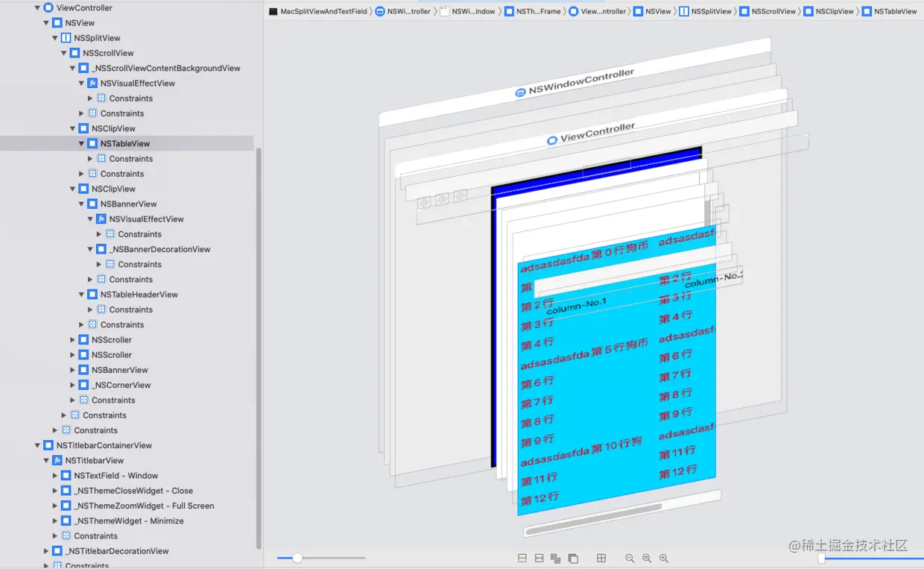This screenshot has height=569, width=924.
Task: Click the ViewController circle icon in hierarchy outline
Action: point(48,7)
